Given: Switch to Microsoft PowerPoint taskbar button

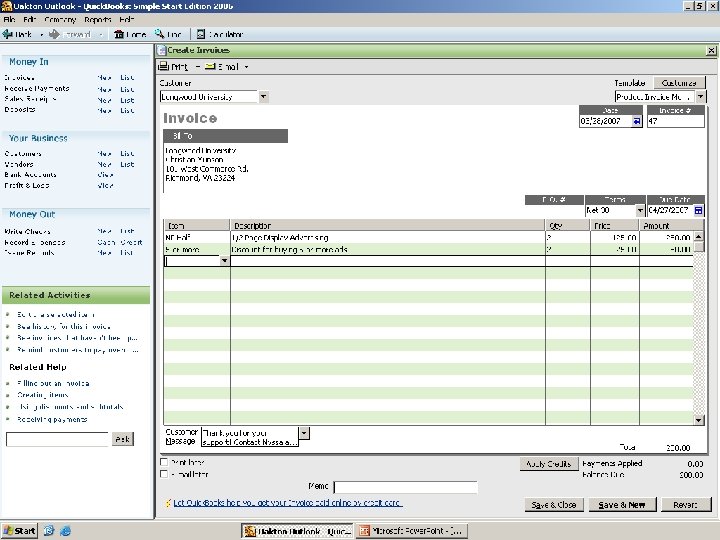Looking at the screenshot, I should 412,531.
